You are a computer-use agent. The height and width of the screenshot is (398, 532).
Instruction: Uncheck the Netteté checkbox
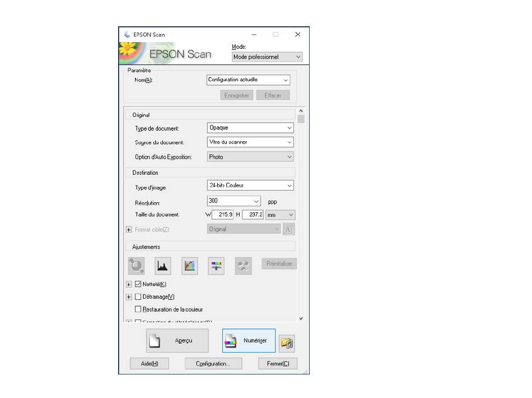click(x=138, y=284)
